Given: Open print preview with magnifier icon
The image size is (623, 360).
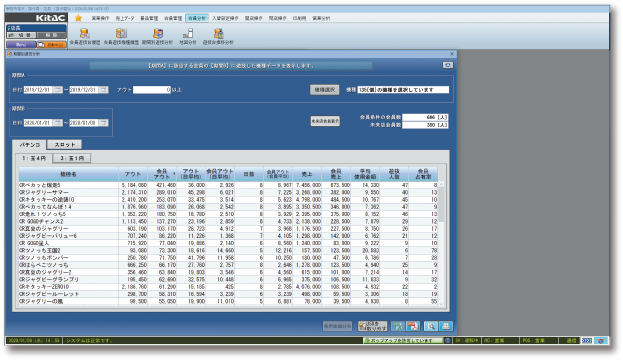Looking at the screenshot, I should tap(430, 326).
